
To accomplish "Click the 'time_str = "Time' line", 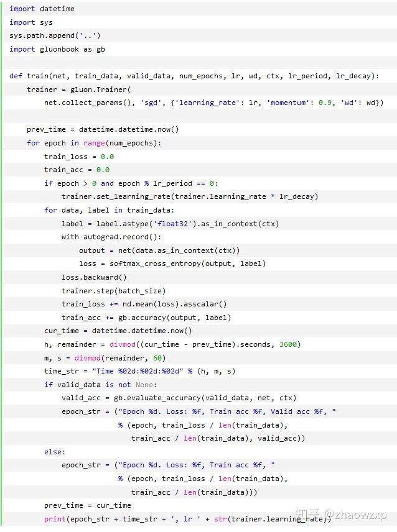I will [x=139, y=372].
